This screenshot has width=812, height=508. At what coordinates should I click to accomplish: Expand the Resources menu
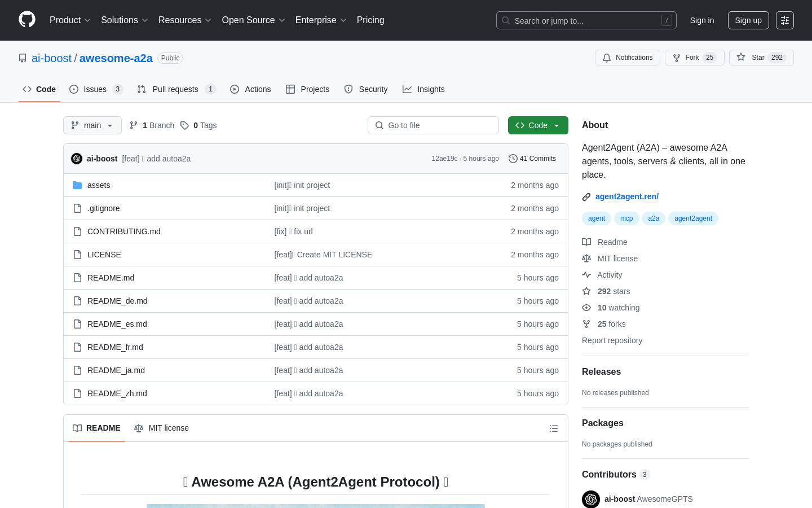(x=185, y=20)
